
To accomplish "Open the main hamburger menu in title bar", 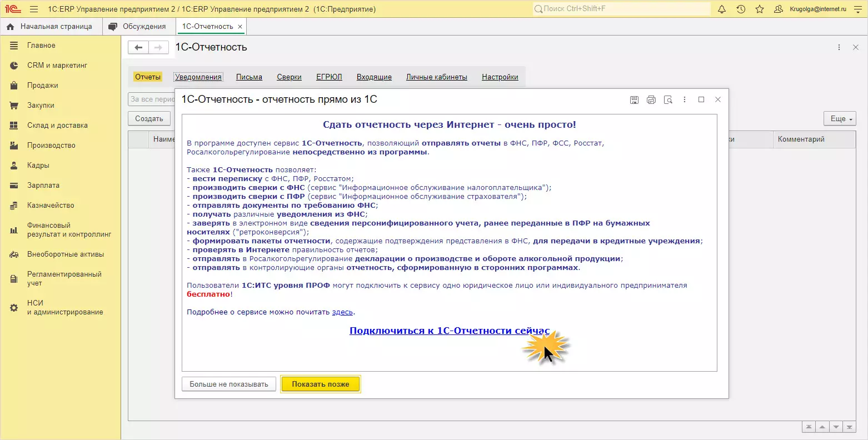I will coord(34,9).
